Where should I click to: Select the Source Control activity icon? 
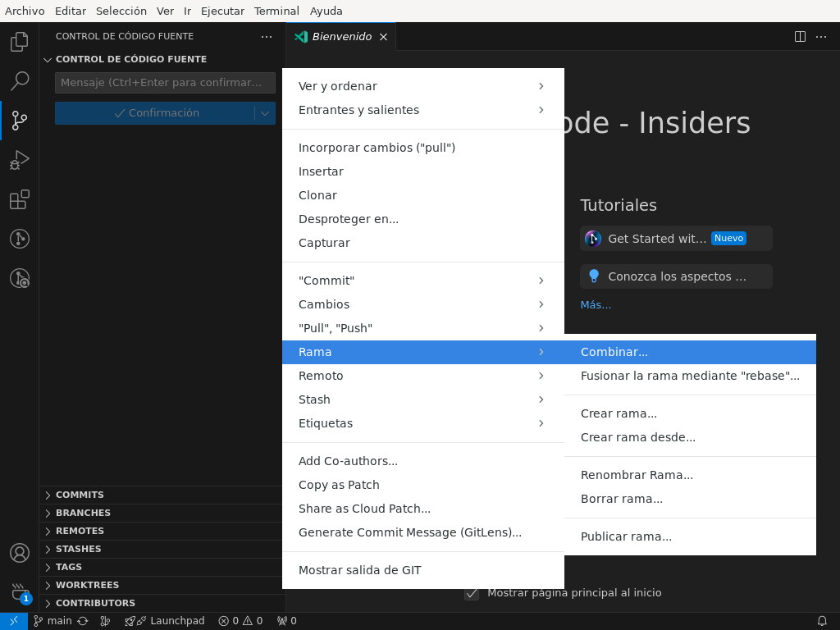click(20, 121)
